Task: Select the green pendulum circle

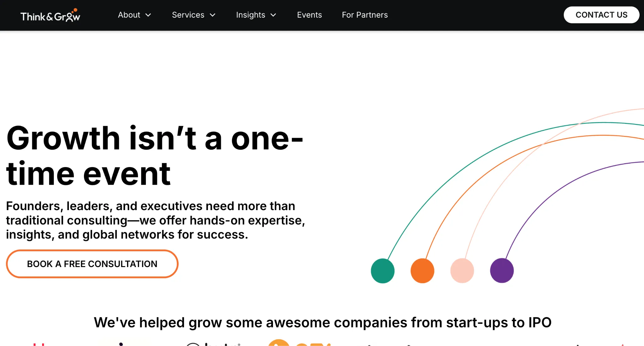Action: pyautogui.click(x=383, y=271)
